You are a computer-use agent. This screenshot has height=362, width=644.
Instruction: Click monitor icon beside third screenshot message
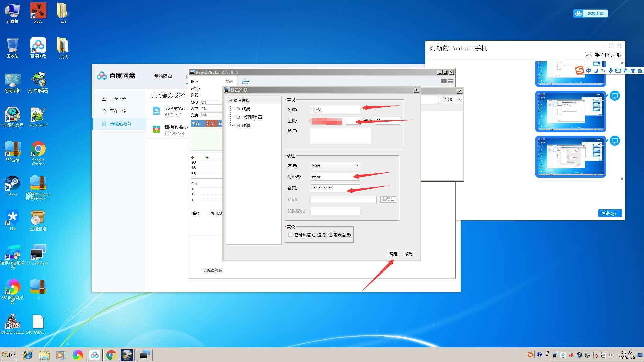pos(614,141)
